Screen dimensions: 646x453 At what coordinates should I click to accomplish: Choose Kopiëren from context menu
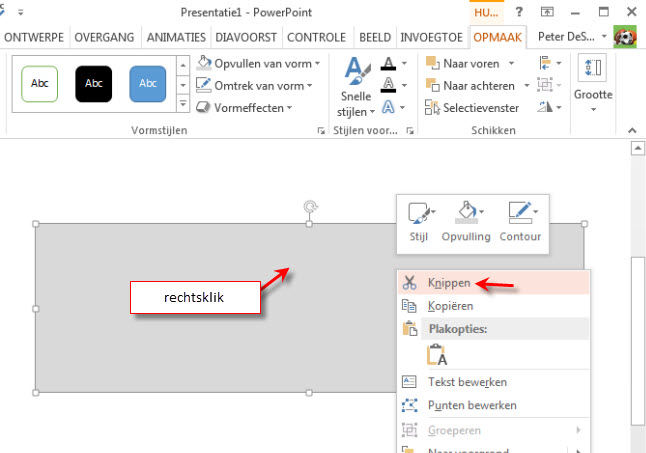point(494,306)
